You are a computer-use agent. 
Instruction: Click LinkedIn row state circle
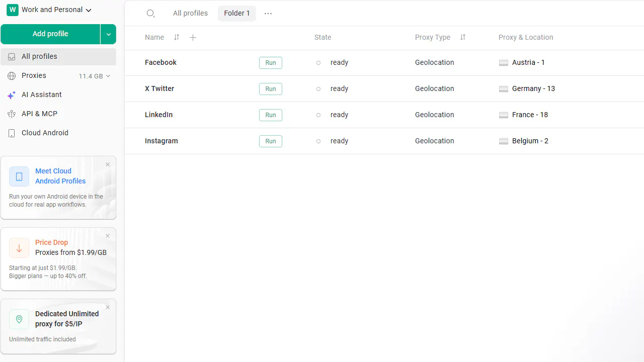coord(318,115)
